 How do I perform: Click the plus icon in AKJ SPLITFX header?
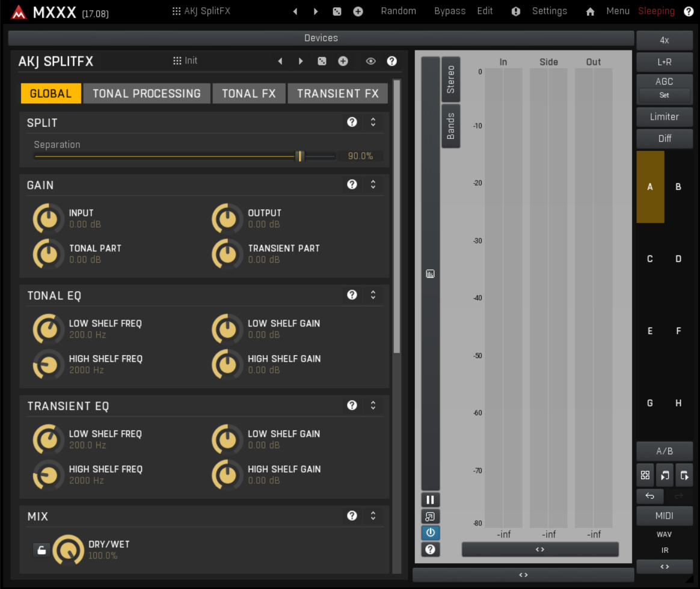tap(343, 61)
